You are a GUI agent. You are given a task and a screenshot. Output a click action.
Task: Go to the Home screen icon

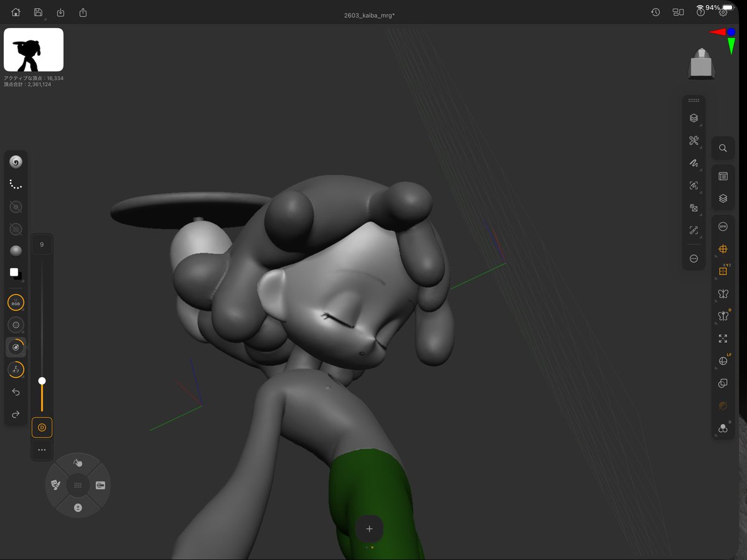click(16, 12)
